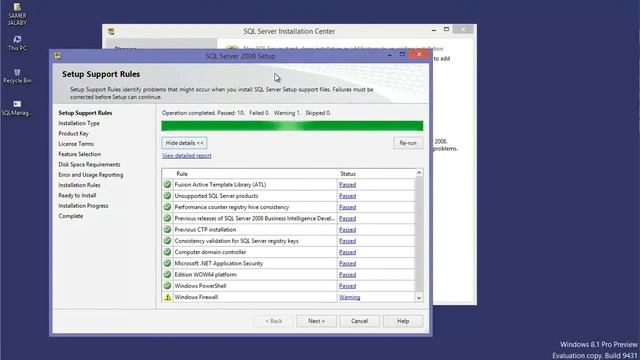Click green check icon for Unsupported SQL Server products
Screen dimensions: 640x360
pyautogui.click(x=167, y=196)
